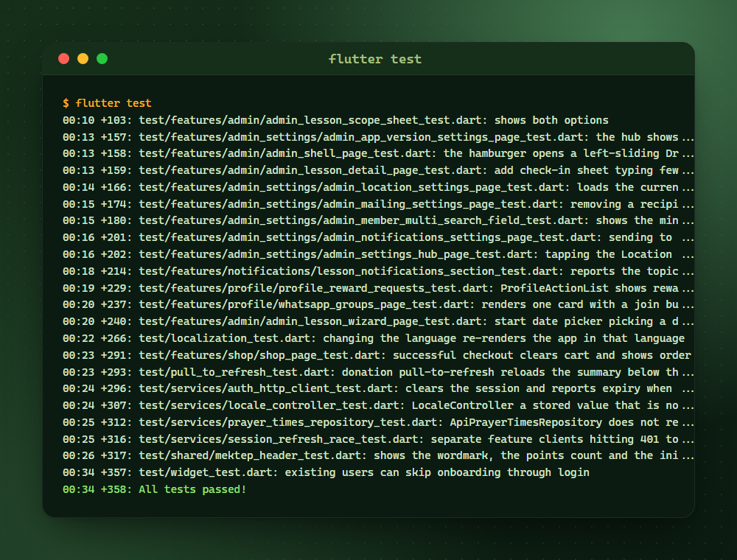The height and width of the screenshot is (560, 737).
Task: Click the '00:34 +358:' final timestamp
Action: pyautogui.click(x=97, y=490)
